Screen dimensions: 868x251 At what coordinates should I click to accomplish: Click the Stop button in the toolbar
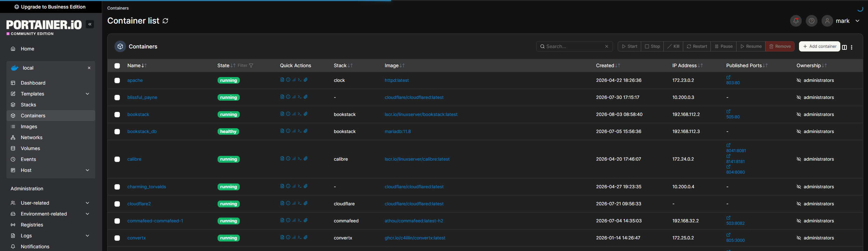(x=652, y=46)
